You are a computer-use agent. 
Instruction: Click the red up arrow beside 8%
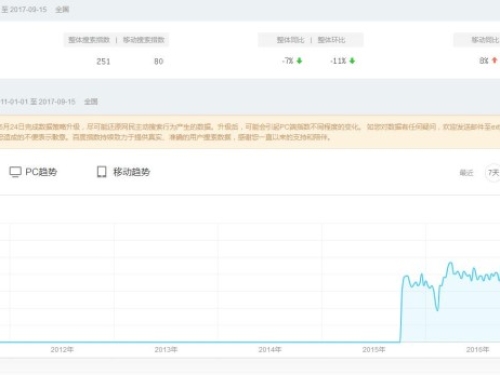click(x=495, y=60)
